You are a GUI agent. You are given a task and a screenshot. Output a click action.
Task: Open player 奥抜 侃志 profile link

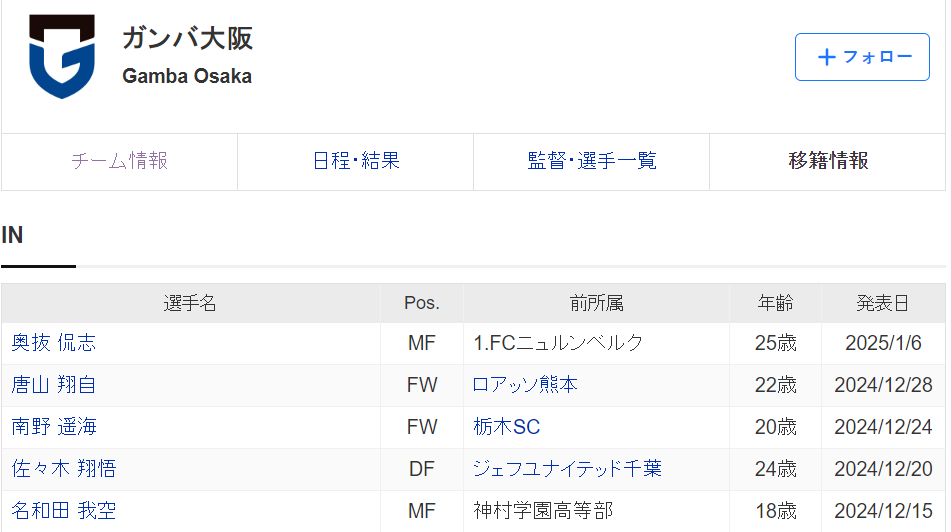(x=53, y=343)
